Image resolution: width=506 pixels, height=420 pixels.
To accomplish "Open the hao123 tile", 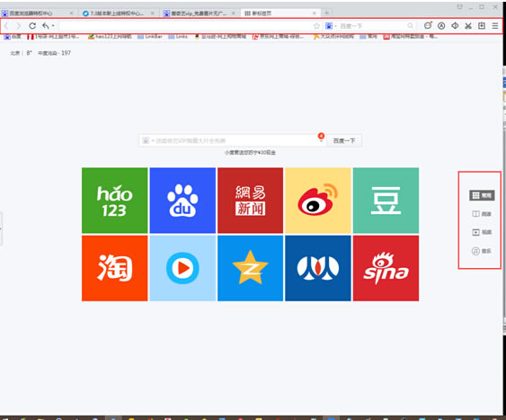I will (x=115, y=201).
